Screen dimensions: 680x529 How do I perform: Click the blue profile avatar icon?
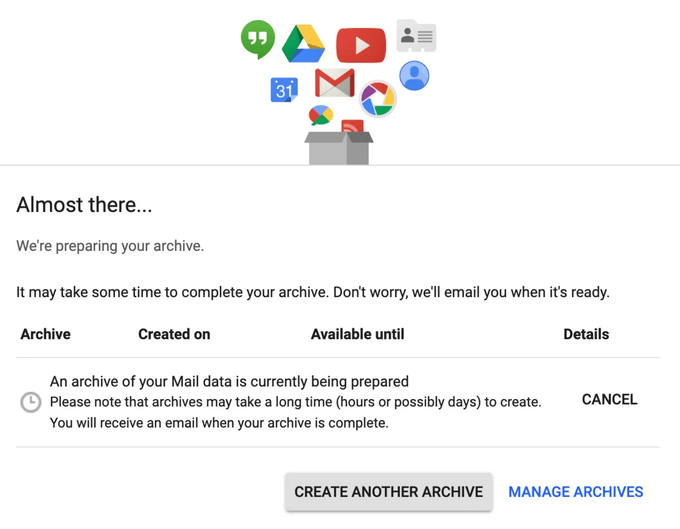414,75
